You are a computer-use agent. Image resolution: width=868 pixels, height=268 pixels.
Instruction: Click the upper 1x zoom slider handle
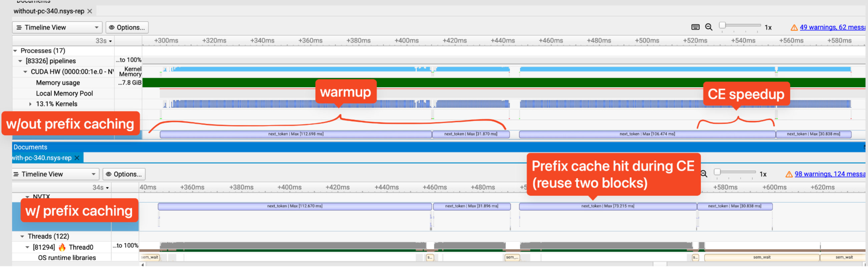pyautogui.click(x=722, y=25)
